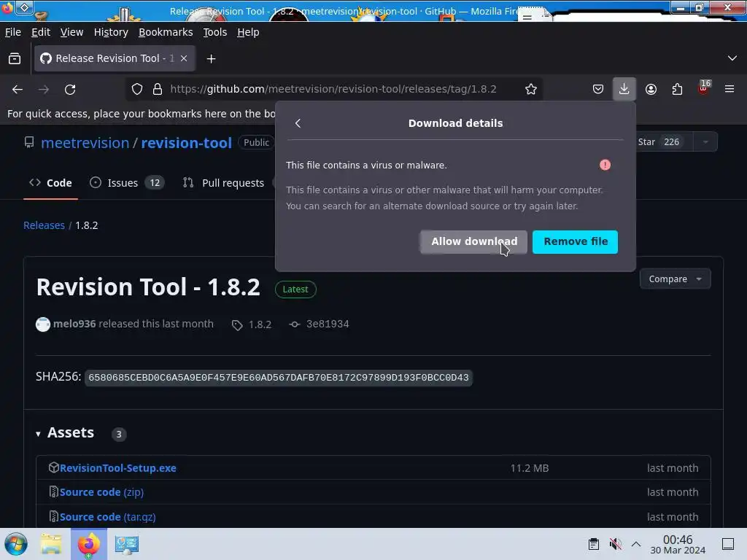The image size is (747, 560).
Task: Open the Firefox hamburger application menu
Action: [x=729, y=89]
